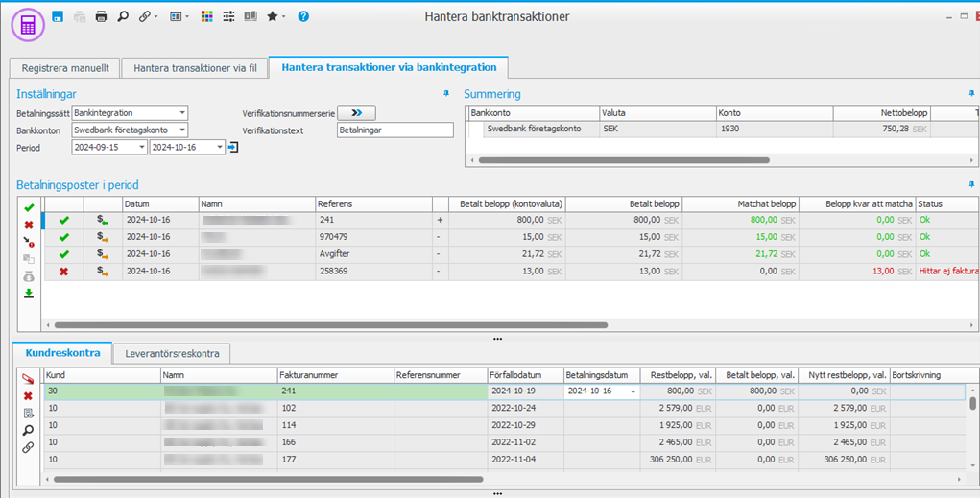Click the Datum column header
Image resolution: width=980 pixels, height=498 pixels.
[160, 203]
